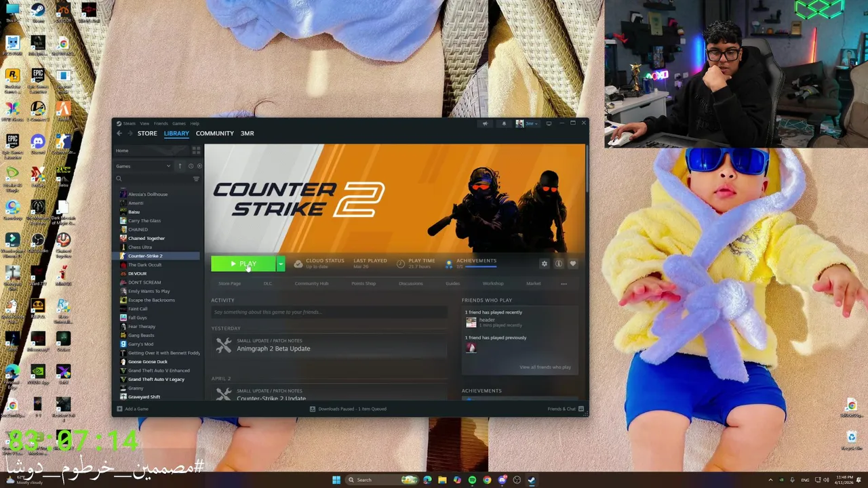Screen dimensions: 868x488
Task: Go back with the Steam back arrow
Action: click(119, 134)
